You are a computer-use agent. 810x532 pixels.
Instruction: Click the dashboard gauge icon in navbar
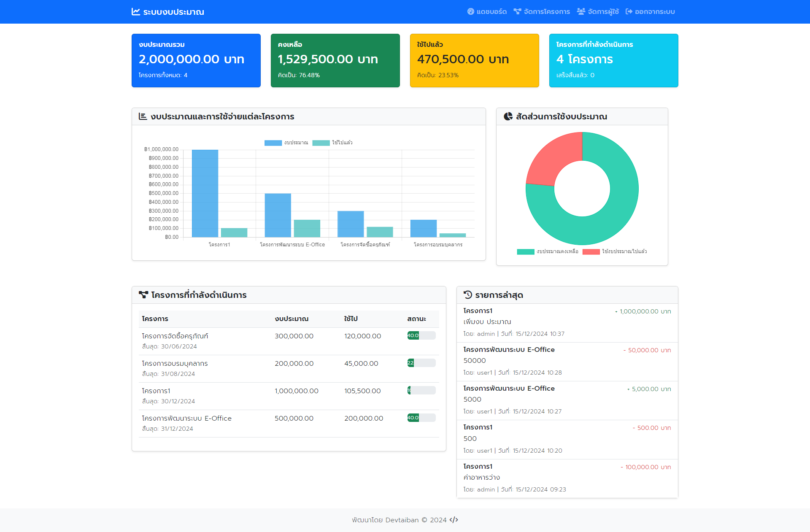click(471, 12)
